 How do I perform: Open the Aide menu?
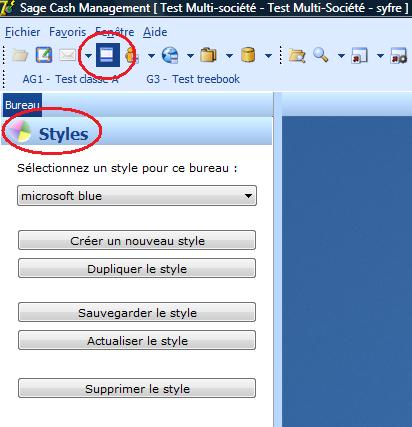click(x=155, y=32)
